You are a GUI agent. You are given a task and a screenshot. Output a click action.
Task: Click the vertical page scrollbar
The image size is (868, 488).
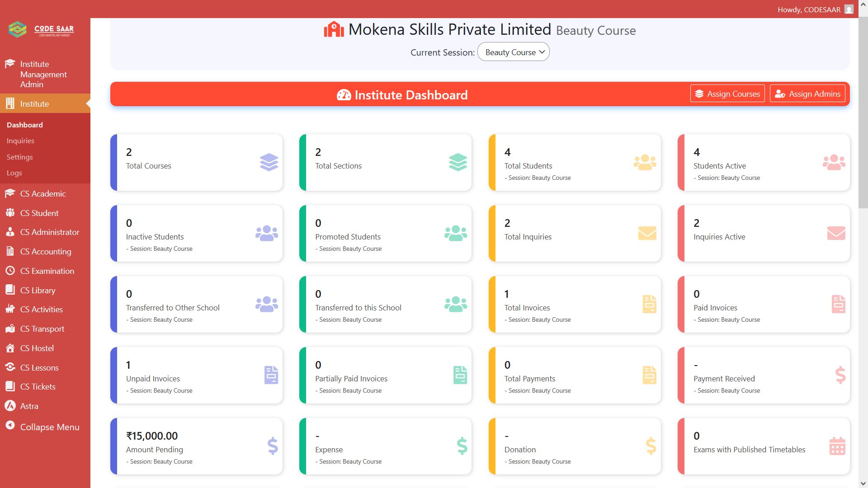(863, 113)
